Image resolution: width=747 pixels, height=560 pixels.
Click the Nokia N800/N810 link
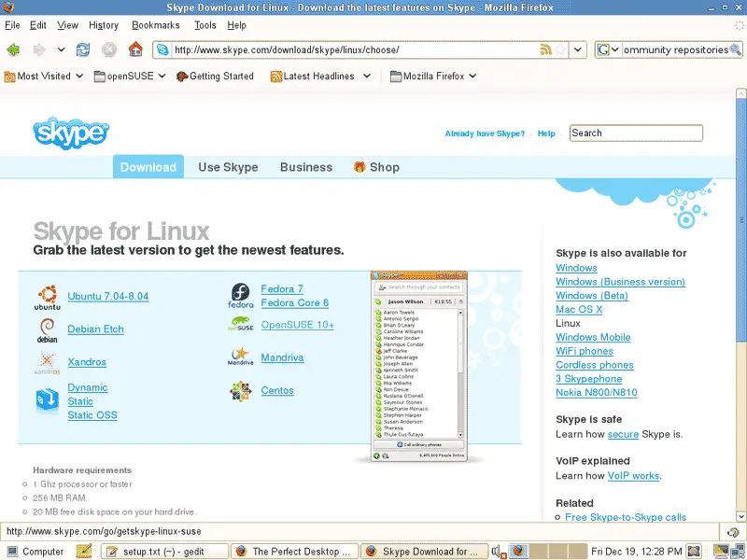click(x=597, y=392)
